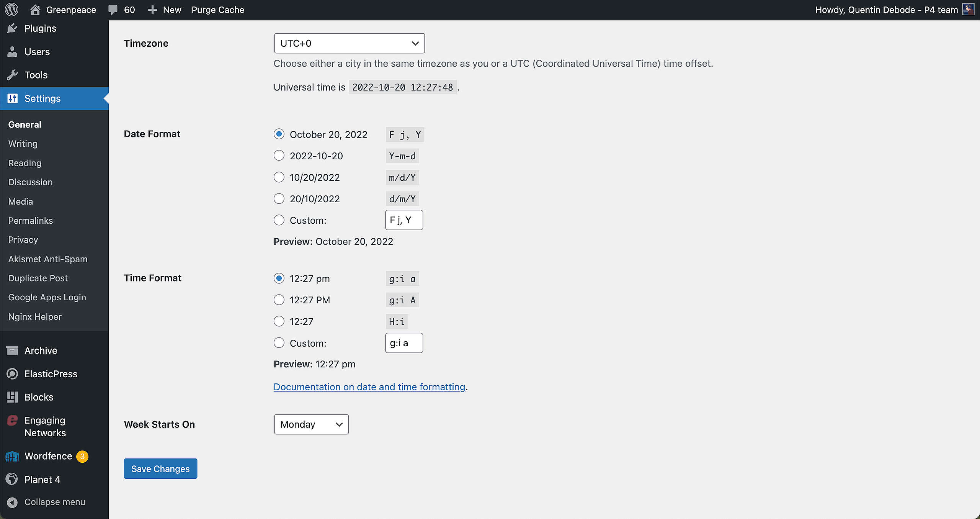
Task: Click the Users menu label
Action: (37, 52)
